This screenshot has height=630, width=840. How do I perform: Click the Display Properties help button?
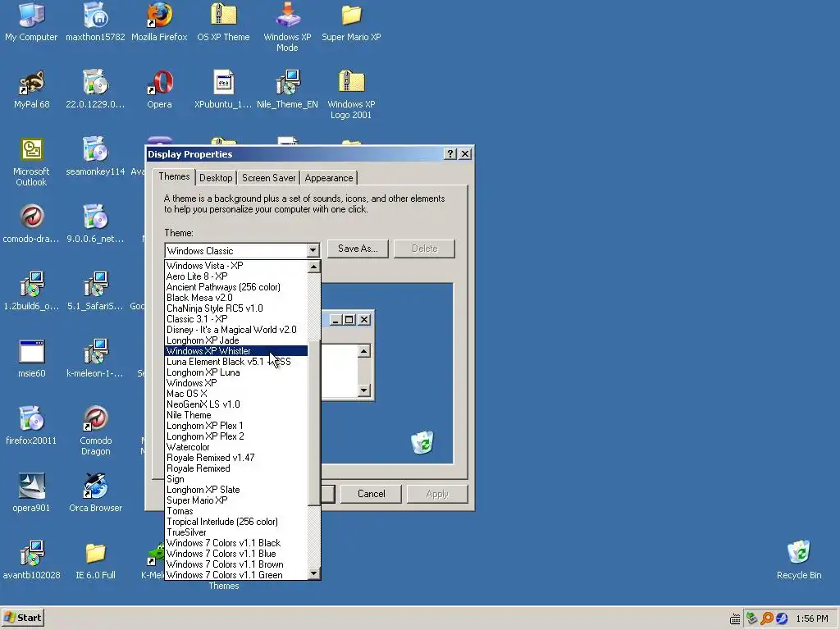[x=450, y=154]
